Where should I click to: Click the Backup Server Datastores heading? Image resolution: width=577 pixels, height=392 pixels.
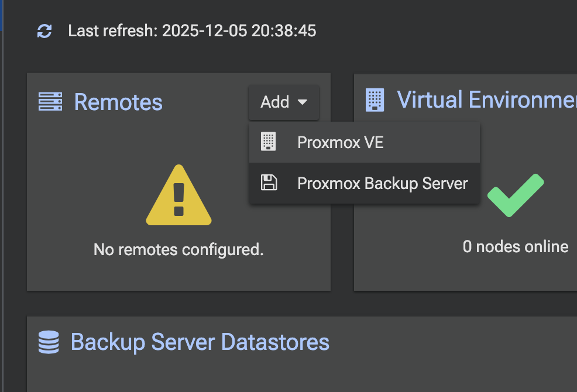tap(200, 342)
